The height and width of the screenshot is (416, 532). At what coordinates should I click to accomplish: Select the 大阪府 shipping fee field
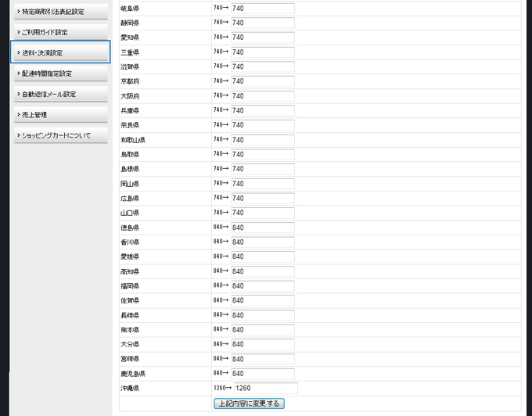262,95
